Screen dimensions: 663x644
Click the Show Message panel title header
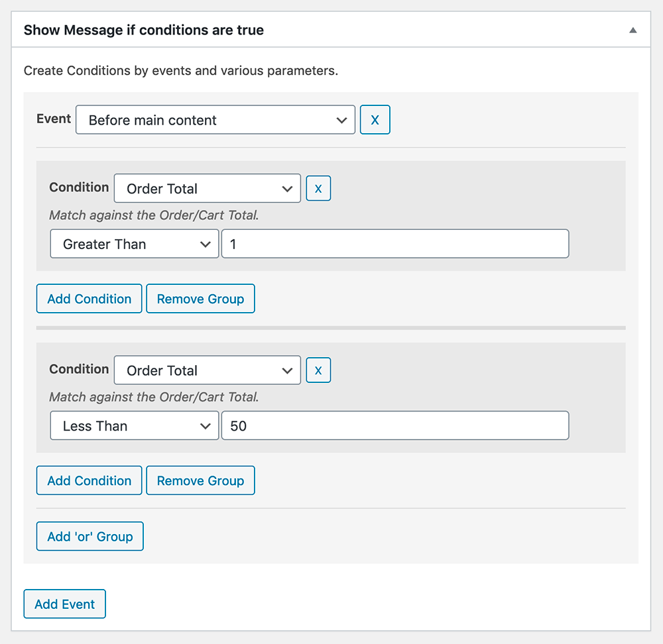(143, 30)
